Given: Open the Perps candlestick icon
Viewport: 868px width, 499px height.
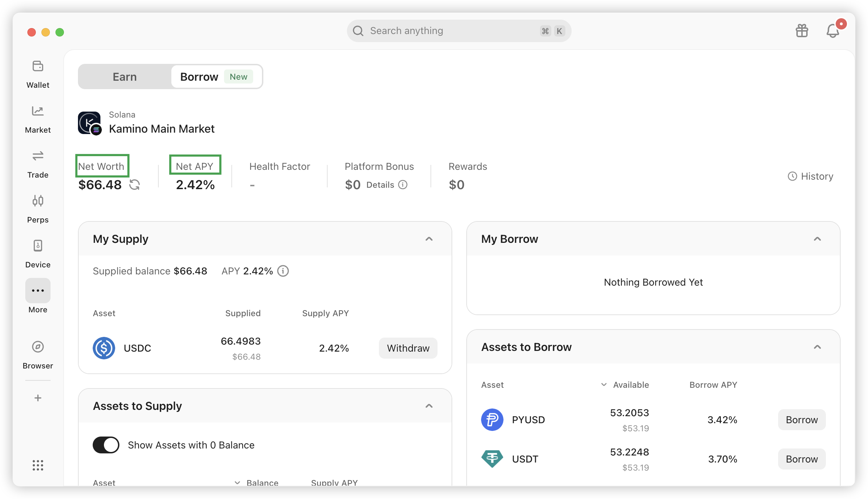Looking at the screenshot, I should [x=38, y=201].
